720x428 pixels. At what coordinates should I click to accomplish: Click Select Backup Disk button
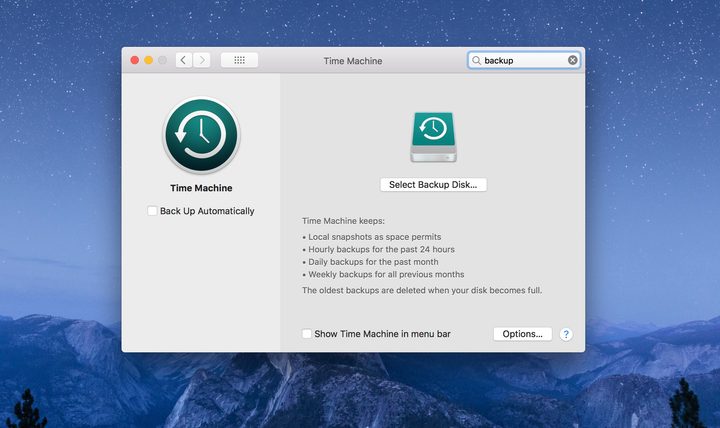pos(433,185)
